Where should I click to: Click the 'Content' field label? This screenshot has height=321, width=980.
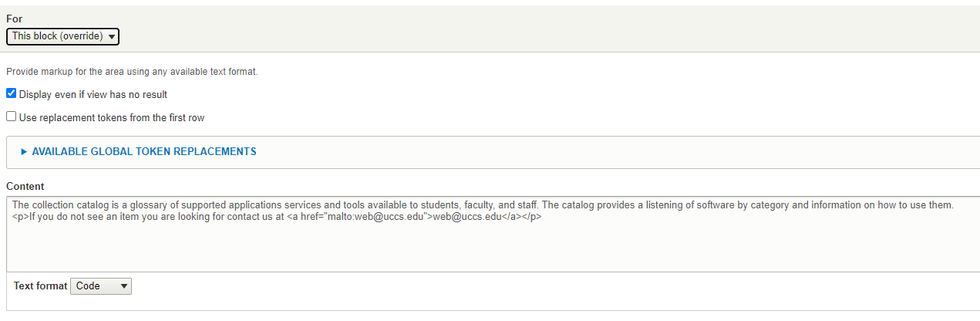pos(25,186)
